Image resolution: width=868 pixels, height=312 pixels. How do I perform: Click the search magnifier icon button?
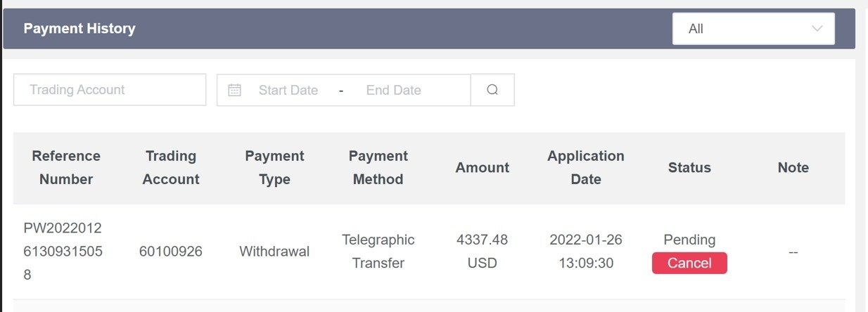pos(492,90)
